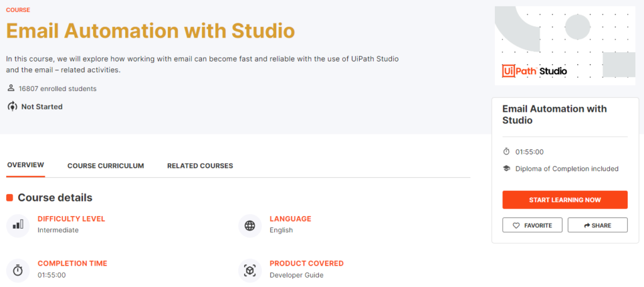Click the Share button
Screen dimensions: 644x287
(x=597, y=225)
